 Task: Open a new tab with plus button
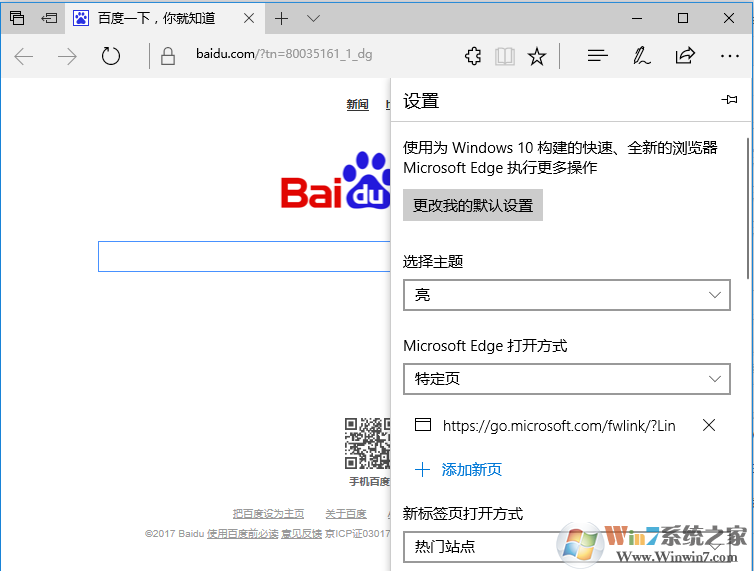(x=282, y=18)
